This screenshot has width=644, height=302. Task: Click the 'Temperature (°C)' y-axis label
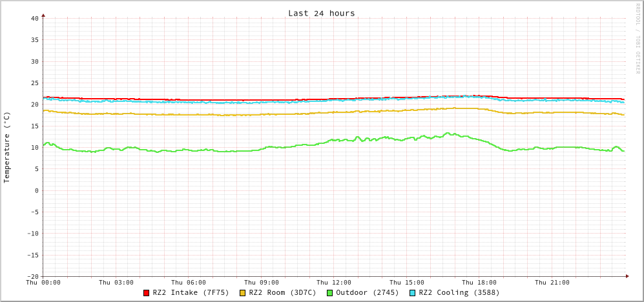[7, 147]
